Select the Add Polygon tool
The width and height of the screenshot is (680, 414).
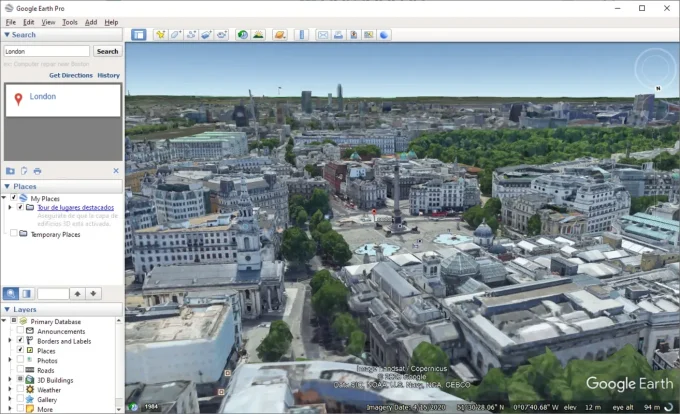point(175,35)
